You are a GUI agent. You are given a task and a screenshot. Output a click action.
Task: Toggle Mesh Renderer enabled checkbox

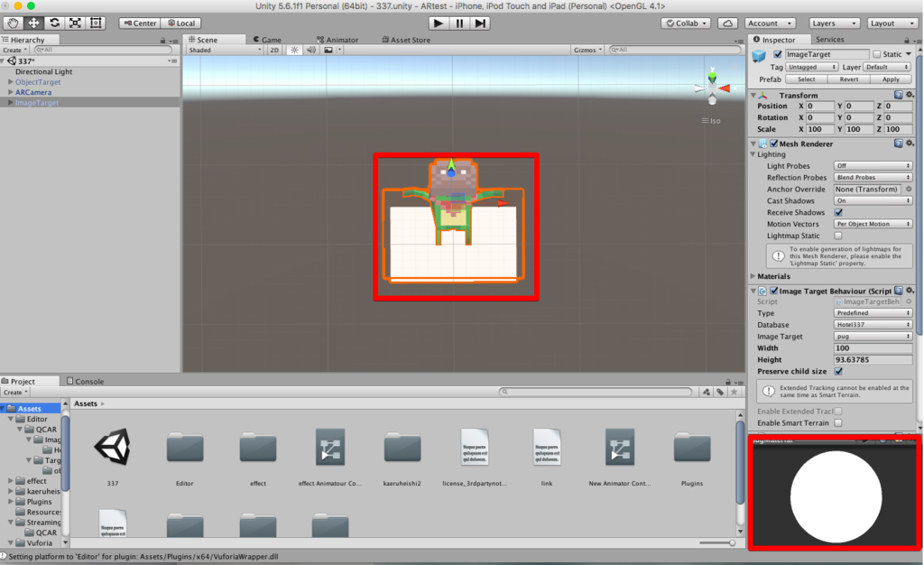pyautogui.click(x=773, y=144)
